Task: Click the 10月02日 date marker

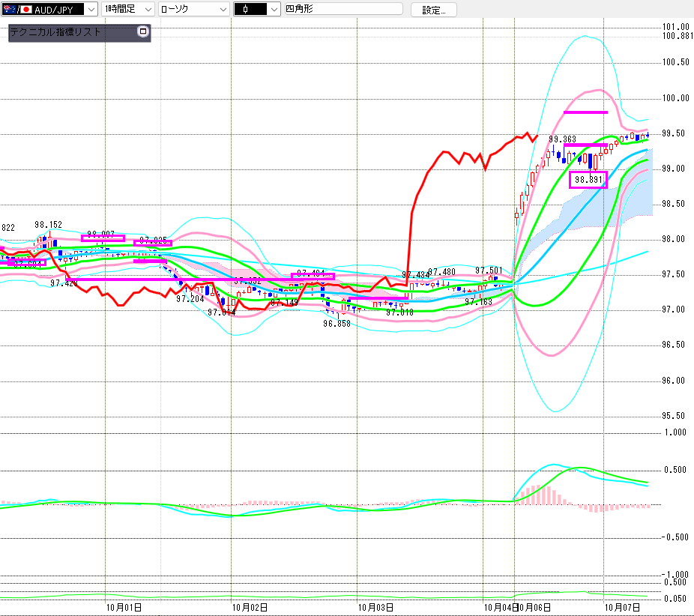Action: 250,607
